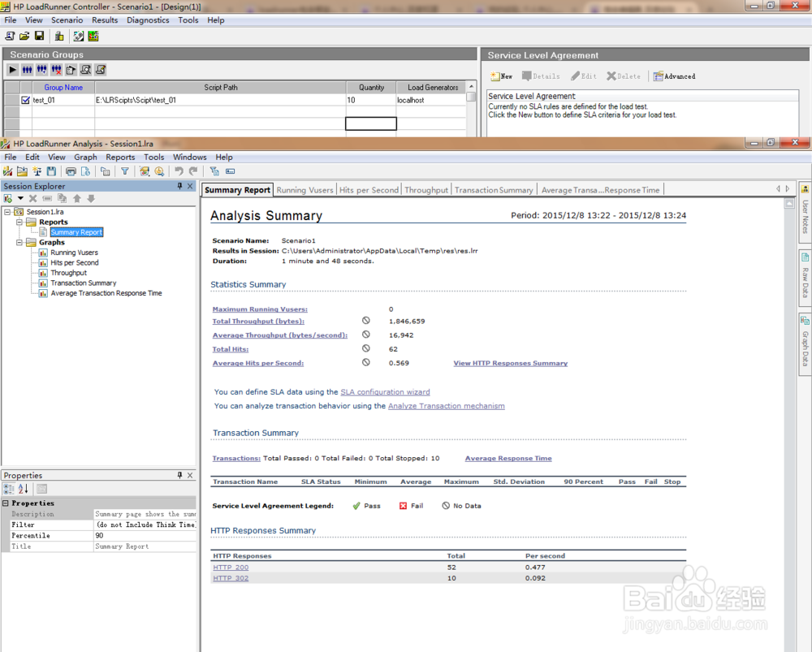Click the Virtual Users icon in Scenario Groups
Screen dimensions: 812x652
[x=27, y=69]
